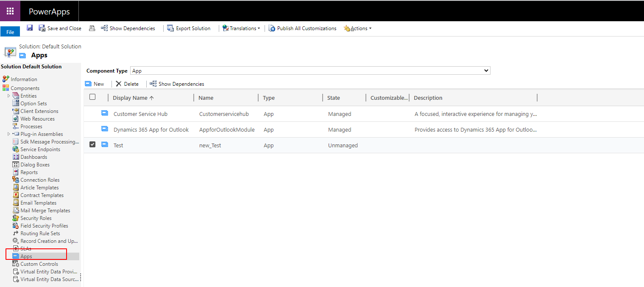Click the Contract Templates icon
The image size is (644, 287).
[16, 195]
